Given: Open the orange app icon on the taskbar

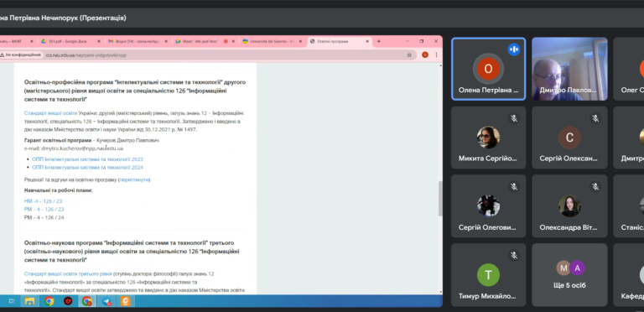Looking at the screenshot, I should click(126, 301).
